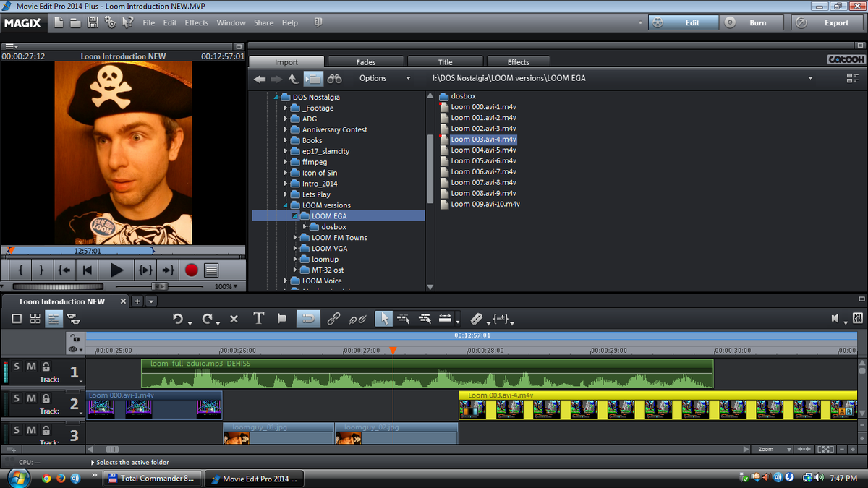Mute track 2
Image resolution: width=868 pixels, height=488 pixels.
tap(31, 398)
